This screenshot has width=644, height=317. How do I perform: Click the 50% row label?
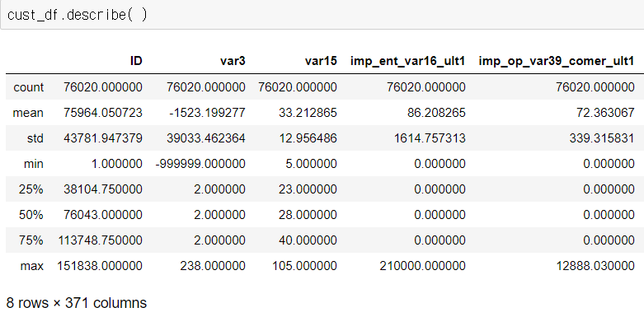(x=31, y=215)
